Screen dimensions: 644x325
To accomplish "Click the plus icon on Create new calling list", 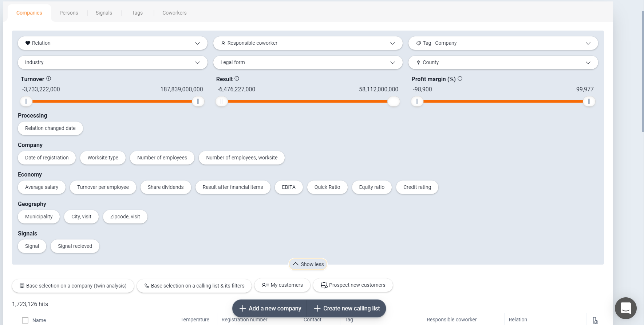I will pos(317,309).
